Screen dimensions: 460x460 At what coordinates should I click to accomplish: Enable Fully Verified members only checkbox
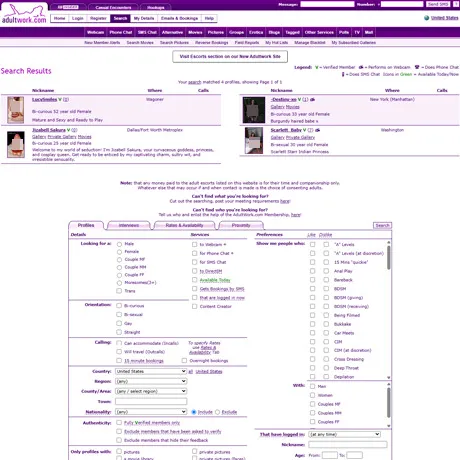[x=119, y=423]
